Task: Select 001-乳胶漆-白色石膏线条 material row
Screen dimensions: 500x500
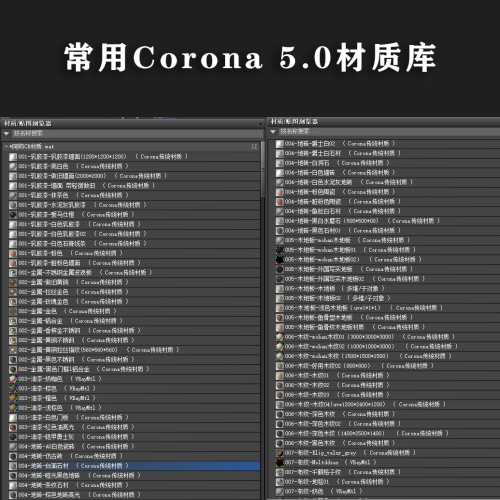Action: point(134,244)
